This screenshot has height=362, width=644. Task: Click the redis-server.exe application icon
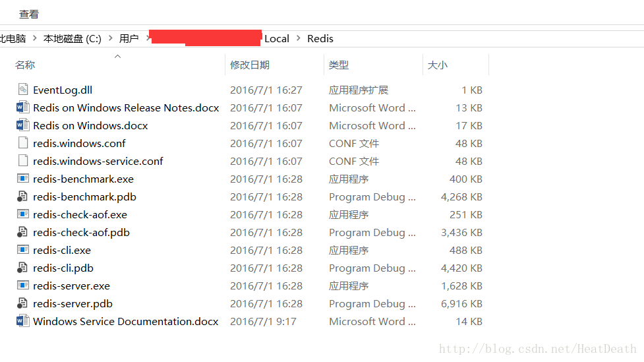23,285
